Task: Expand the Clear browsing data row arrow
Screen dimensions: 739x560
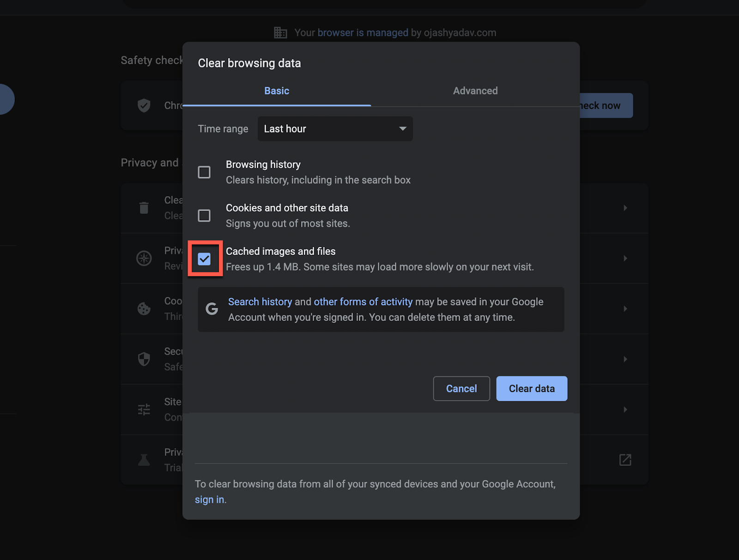Action: coord(625,208)
